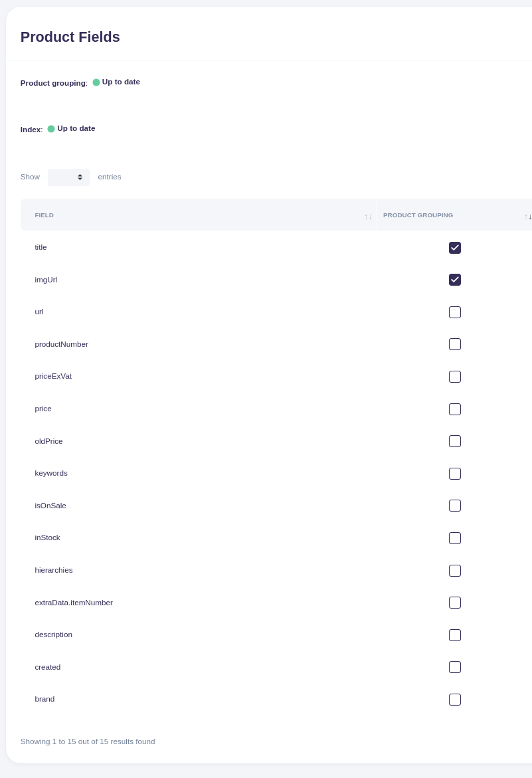Uncheck product grouping for imgUrl

coord(455,280)
